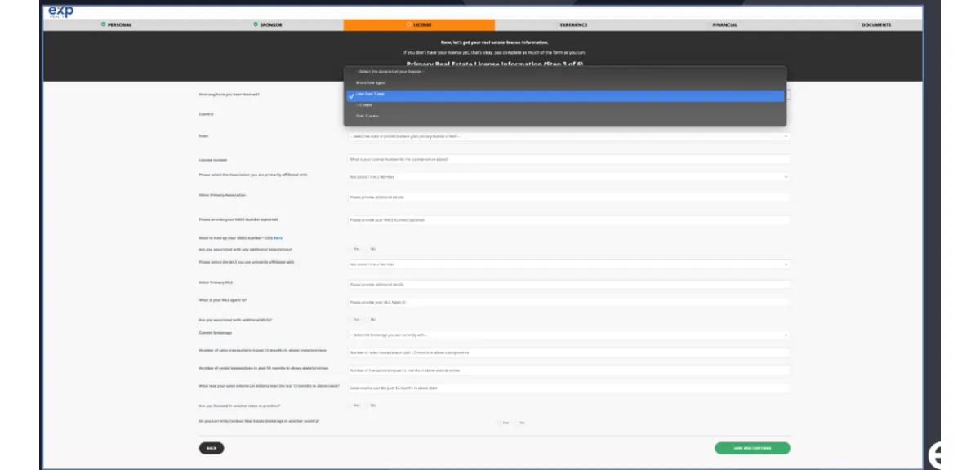Click the number of rental transactions field
Screen dimensions: 980x470
[568, 370]
